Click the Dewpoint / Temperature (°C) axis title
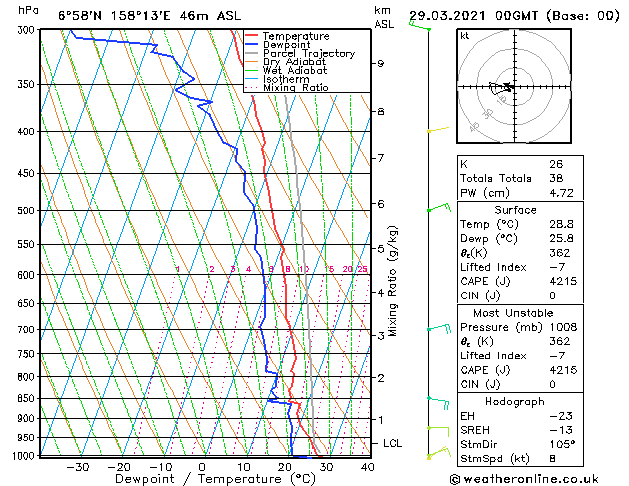Screen dimensions: 629x486 click(x=216, y=479)
